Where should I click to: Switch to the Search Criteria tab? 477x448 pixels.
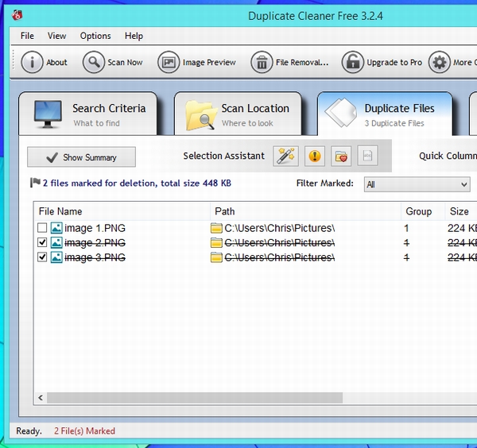88,114
